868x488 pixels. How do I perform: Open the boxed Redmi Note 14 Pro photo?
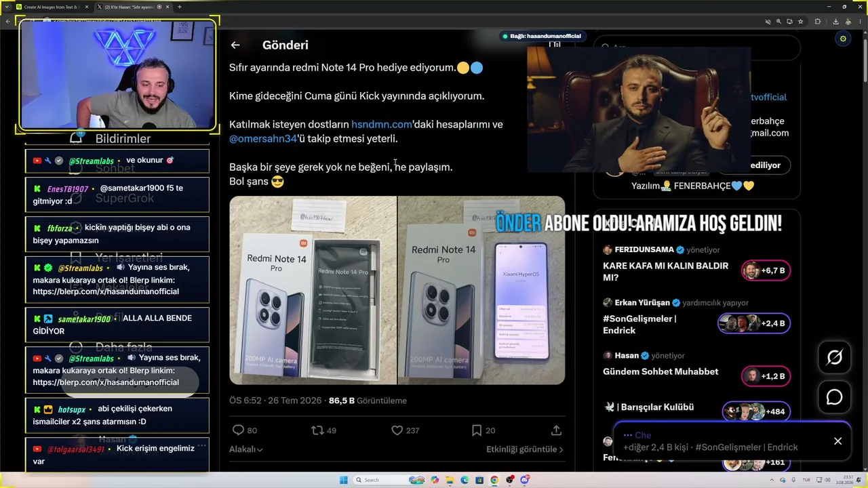pyautogui.click(x=313, y=291)
